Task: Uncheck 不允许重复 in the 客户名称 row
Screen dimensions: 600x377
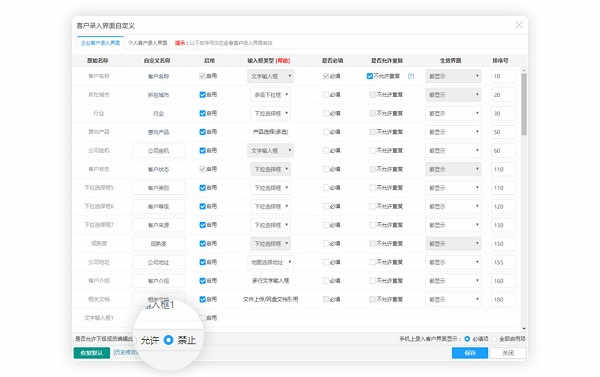Action: (x=370, y=76)
